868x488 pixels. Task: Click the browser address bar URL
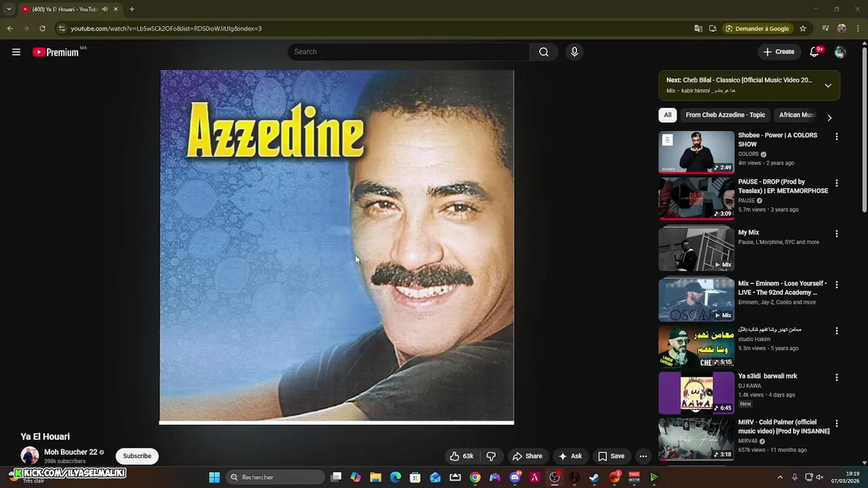pos(166,28)
